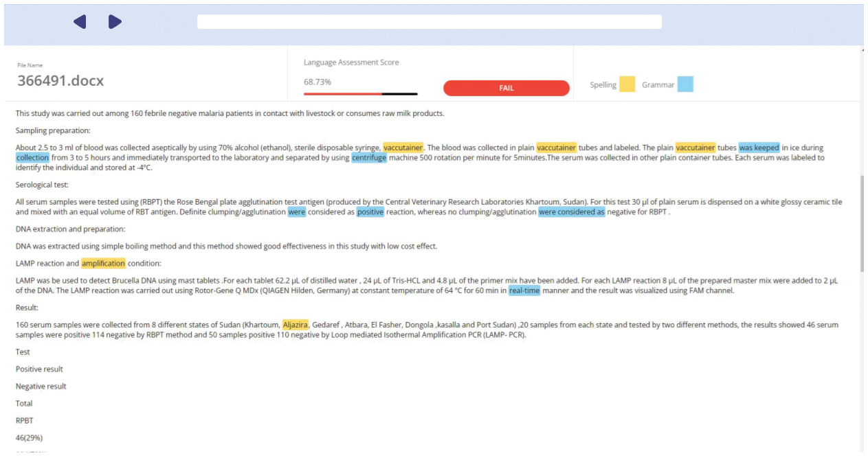Click the 'RPBT' line
The height and width of the screenshot is (458, 868).
[24, 420]
